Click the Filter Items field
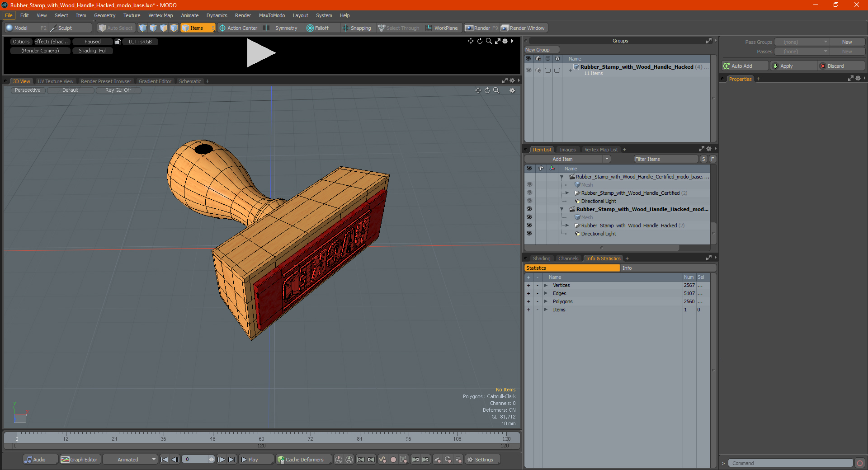Image resolution: width=868 pixels, height=470 pixels. [x=666, y=159]
